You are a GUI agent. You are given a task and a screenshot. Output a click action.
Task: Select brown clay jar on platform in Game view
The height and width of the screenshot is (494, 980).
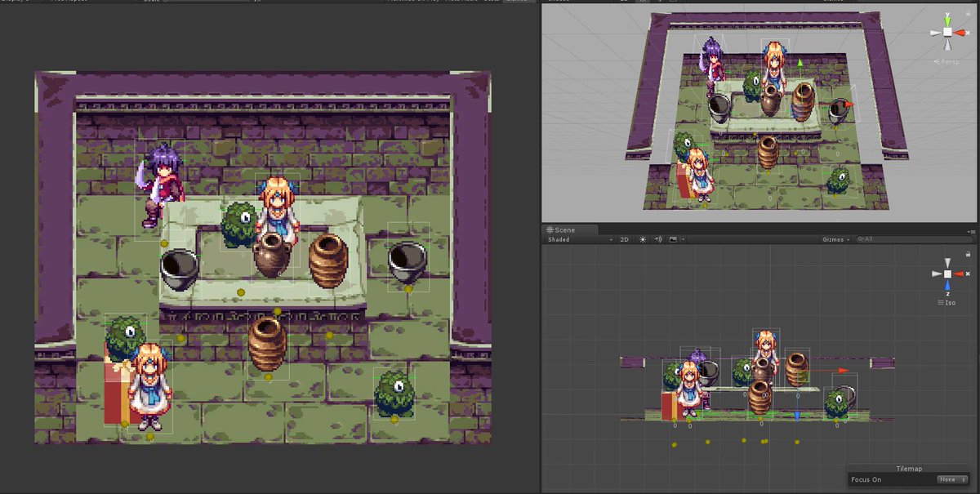(272, 256)
